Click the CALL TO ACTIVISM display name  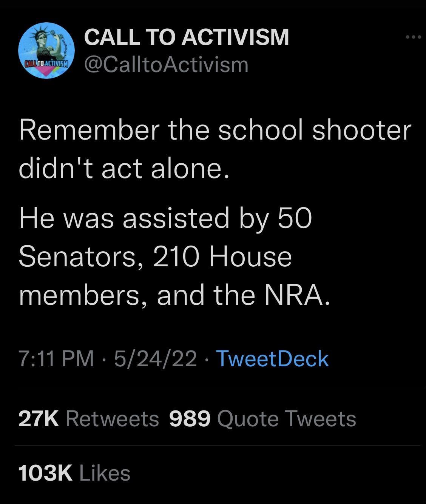coord(187,37)
